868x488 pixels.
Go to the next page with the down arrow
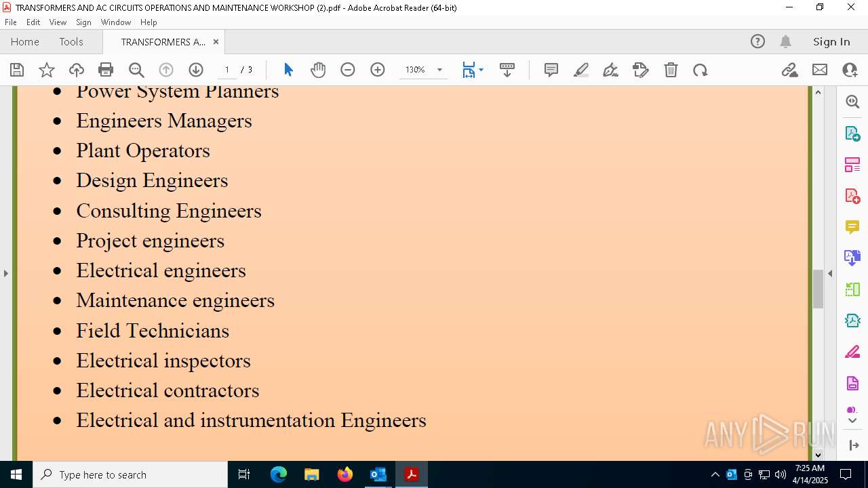click(196, 70)
